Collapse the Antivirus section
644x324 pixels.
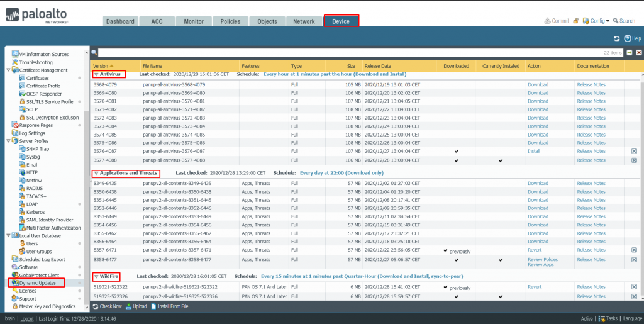[x=96, y=75]
